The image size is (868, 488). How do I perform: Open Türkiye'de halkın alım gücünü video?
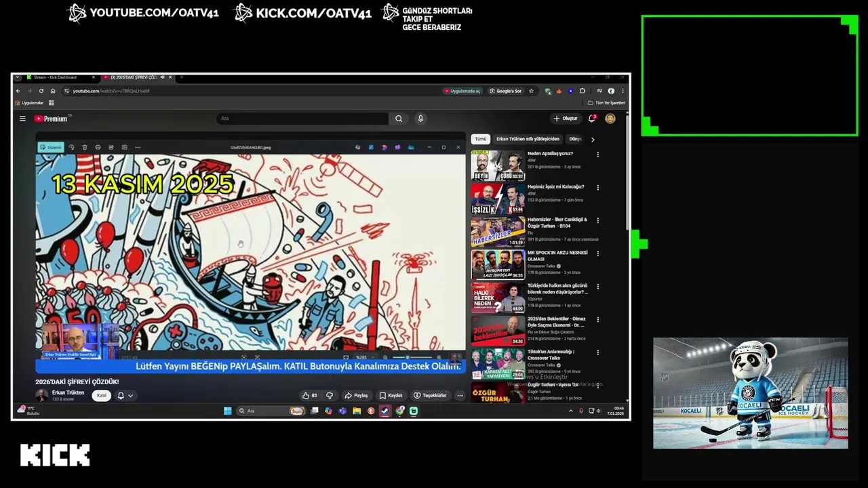tap(557, 289)
